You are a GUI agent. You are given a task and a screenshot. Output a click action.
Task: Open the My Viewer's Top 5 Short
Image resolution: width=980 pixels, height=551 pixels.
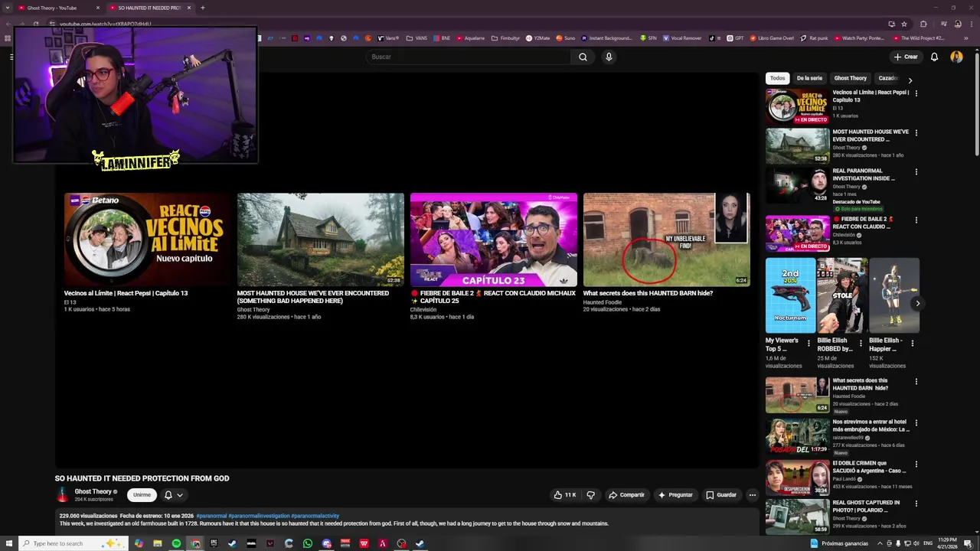790,313
